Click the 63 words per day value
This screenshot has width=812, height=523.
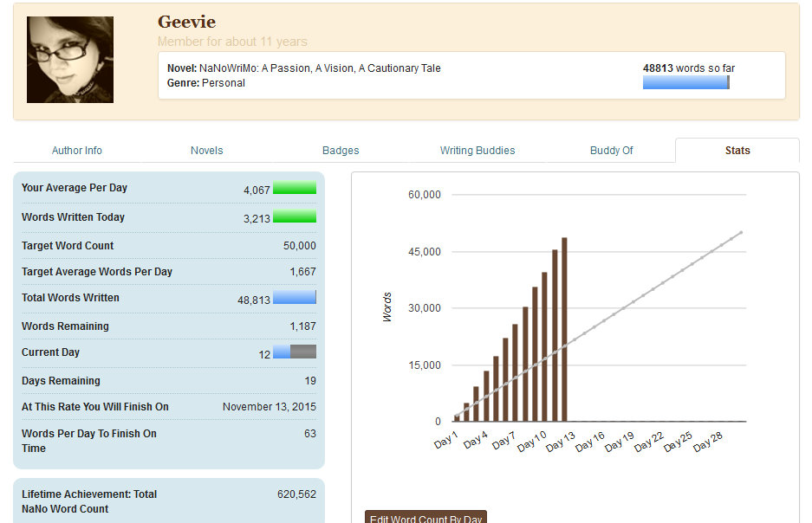(x=310, y=434)
